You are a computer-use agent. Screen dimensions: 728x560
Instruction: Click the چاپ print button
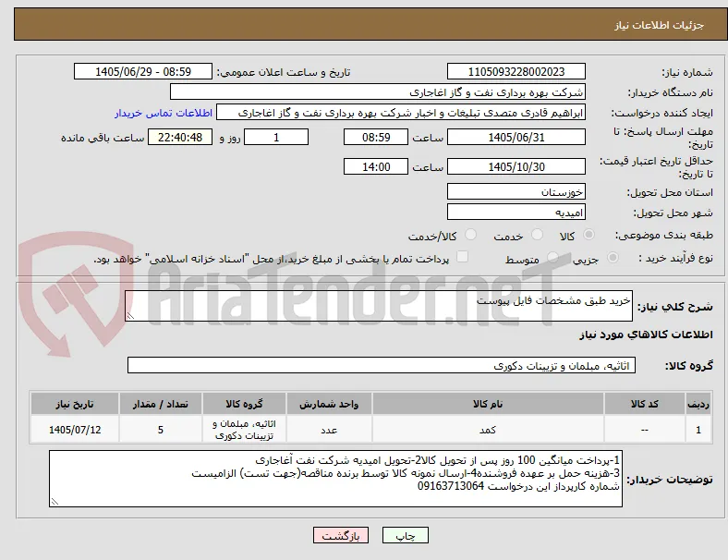[x=406, y=535]
